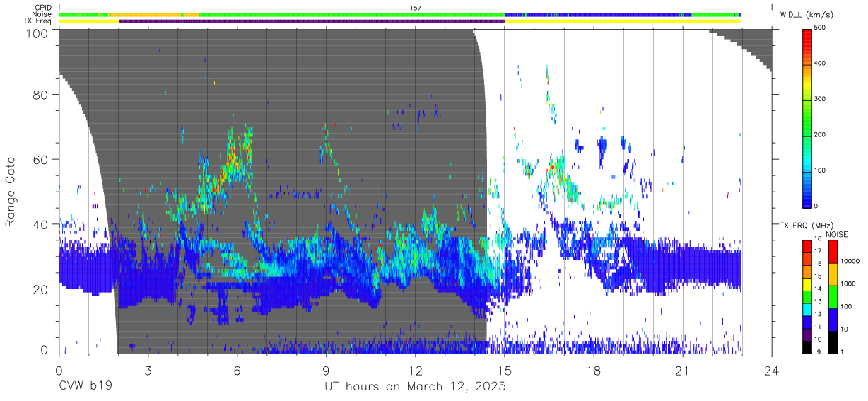This screenshot has height=401, width=868.
Task: Click CPID value 157
Action: (416, 8)
